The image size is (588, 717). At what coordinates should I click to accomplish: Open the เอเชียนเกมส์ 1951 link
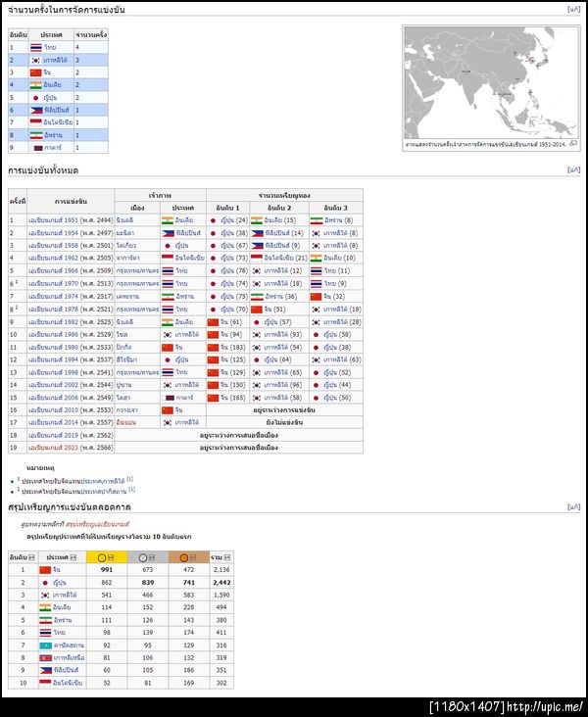tap(53, 220)
